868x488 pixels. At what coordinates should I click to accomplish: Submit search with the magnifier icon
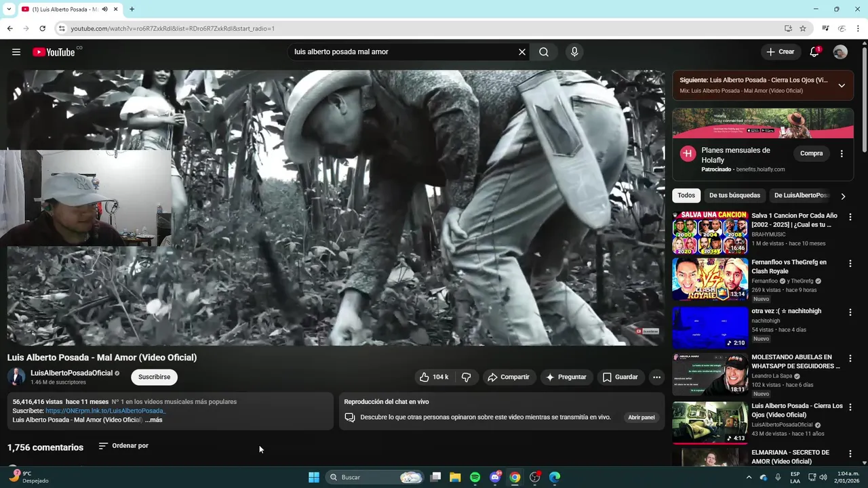(x=544, y=52)
